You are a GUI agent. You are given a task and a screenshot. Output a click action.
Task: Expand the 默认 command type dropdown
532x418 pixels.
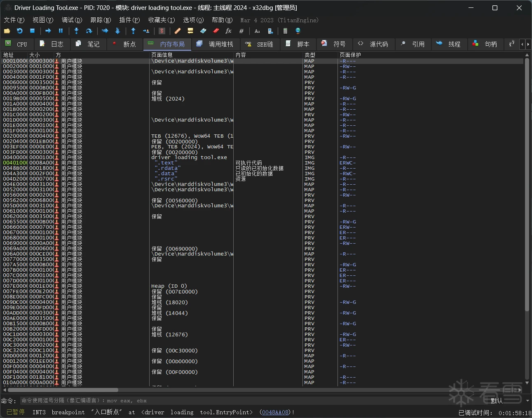point(509,401)
